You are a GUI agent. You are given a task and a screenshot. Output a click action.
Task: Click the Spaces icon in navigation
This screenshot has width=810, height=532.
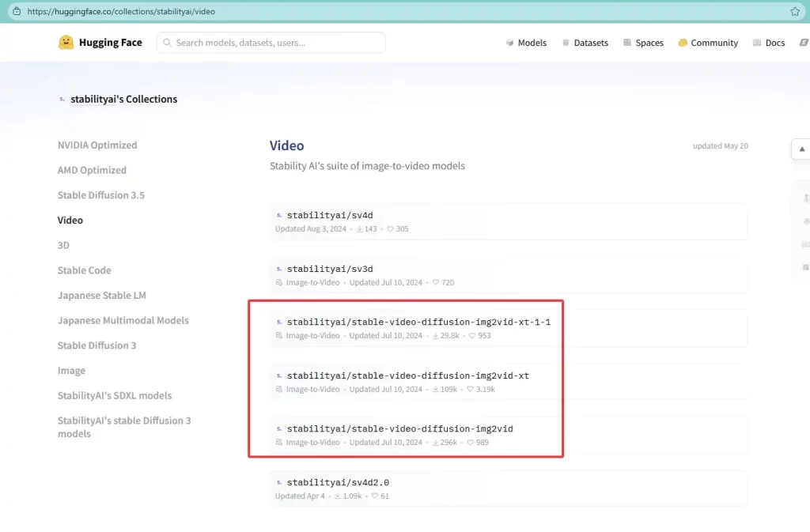(626, 43)
